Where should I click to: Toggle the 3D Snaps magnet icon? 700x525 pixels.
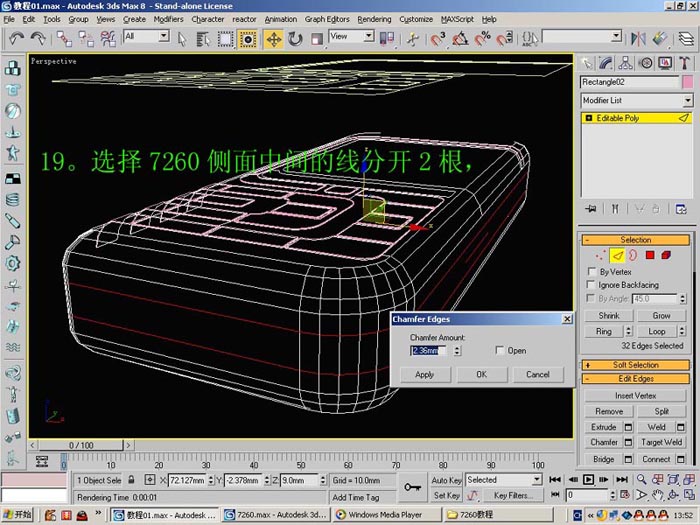pos(438,39)
